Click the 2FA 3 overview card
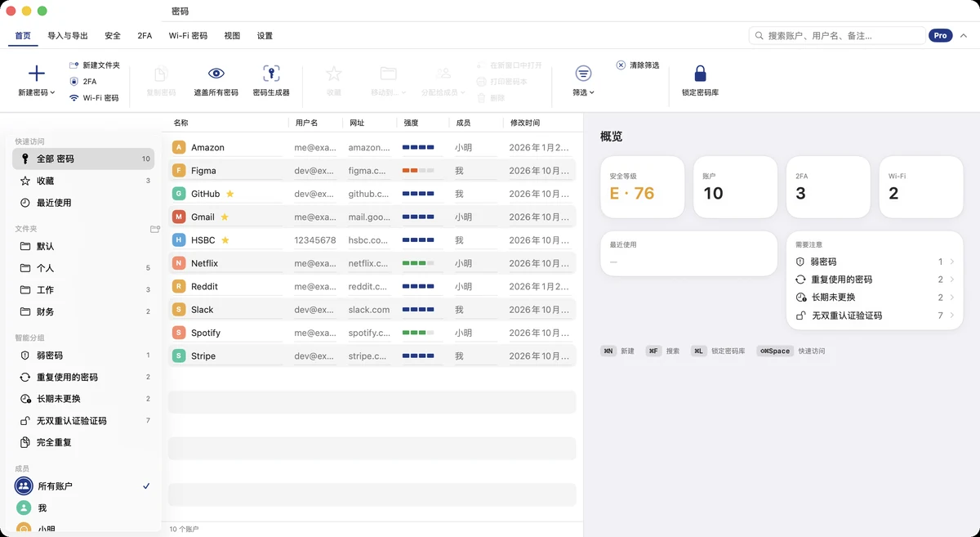The width and height of the screenshot is (980, 537). pyautogui.click(x=828, y=188)
